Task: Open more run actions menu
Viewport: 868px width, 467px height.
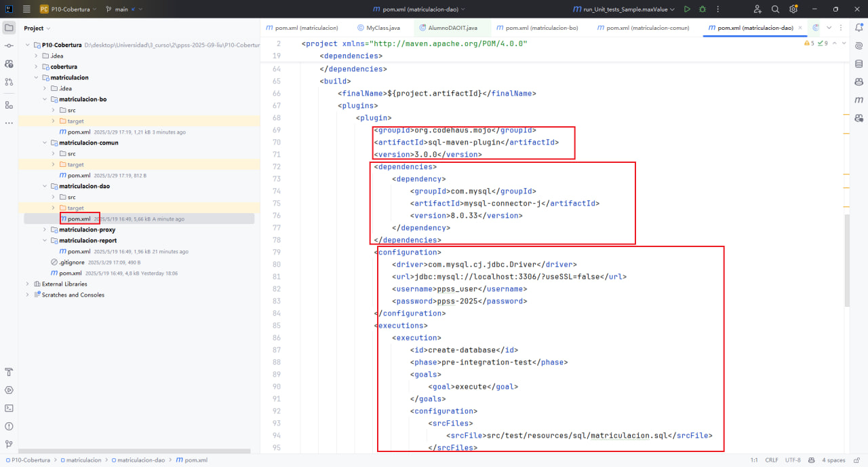Action: (x=717, y=10)
